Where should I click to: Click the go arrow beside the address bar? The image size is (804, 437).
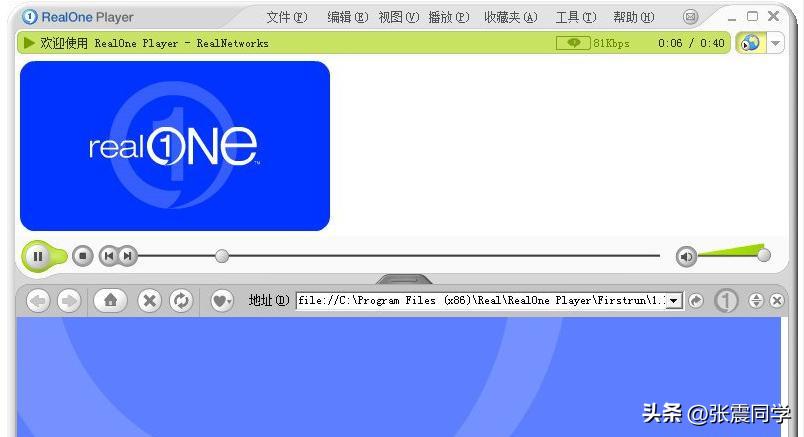tap(696, 301)
